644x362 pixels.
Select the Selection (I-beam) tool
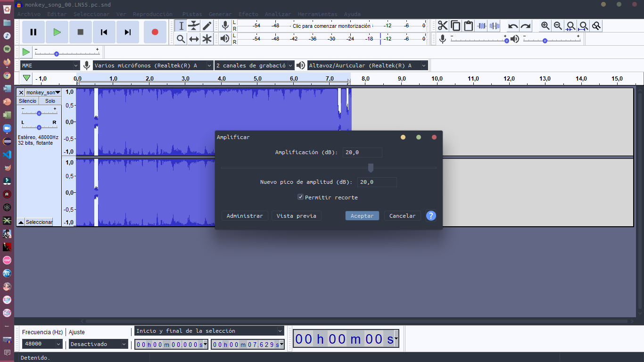[181, 25]
